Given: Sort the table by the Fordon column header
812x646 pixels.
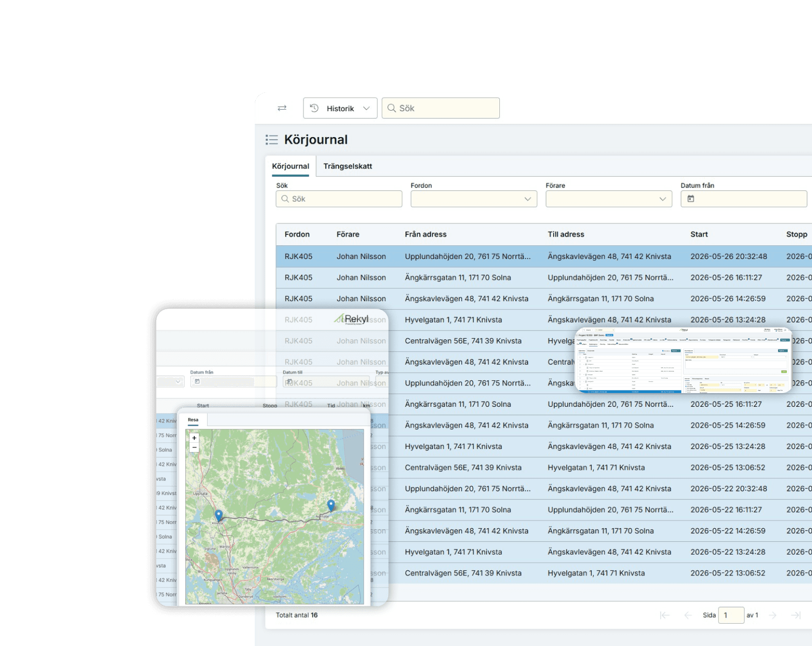Looking at the screenshot, I should pyautogui.click(x=297, y=234).
